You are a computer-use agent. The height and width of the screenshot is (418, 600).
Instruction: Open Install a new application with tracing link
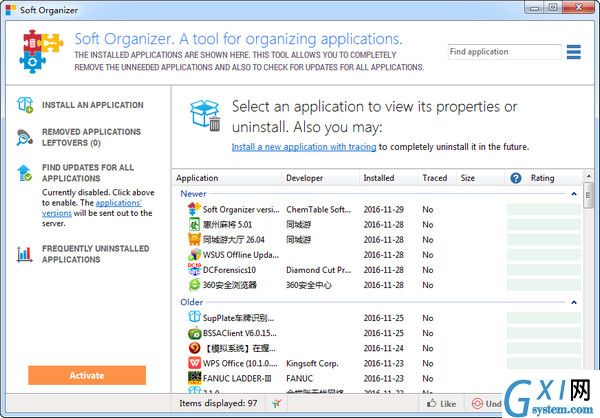pyautogui.click(x=304, y=147)
